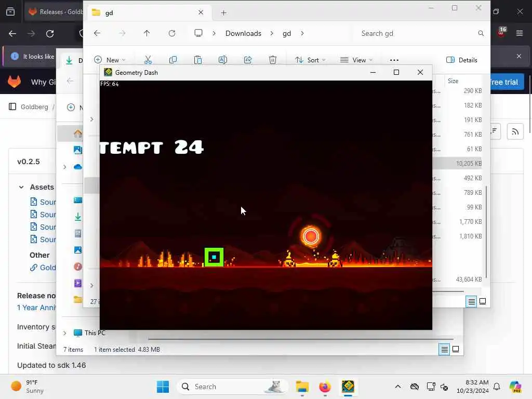This screenshot has width=532, height=399.
Task: Click the horizontal scrollbar in back Explorer window
Action: tap(301, 339)
